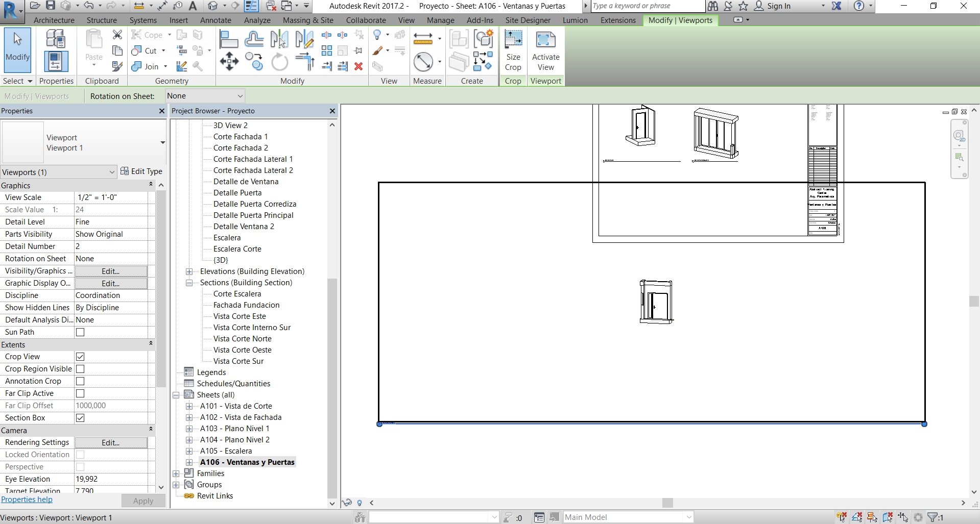Disable the Section Box checkbox
The width and height of the screenshot is (980, 524).
pos(80,418)
